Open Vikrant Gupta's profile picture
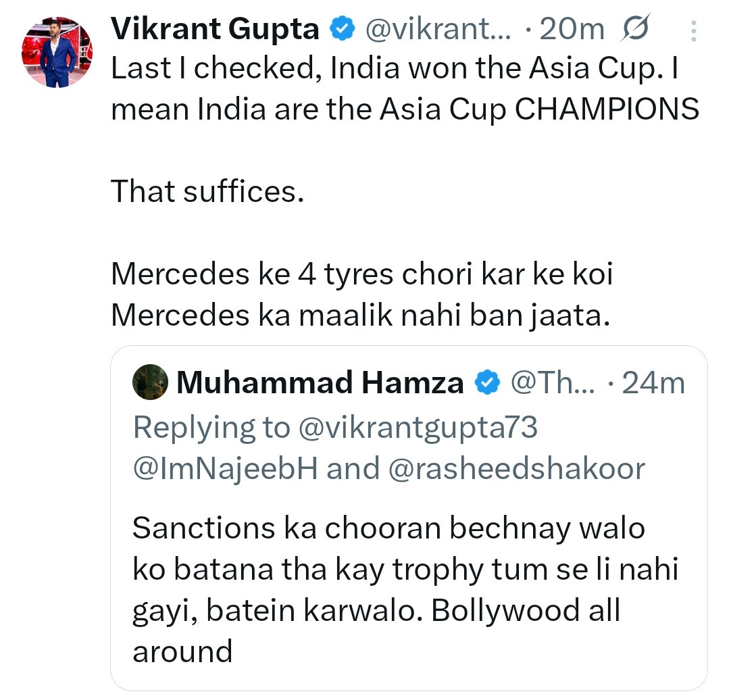This screenshot has height=700, width=729. 57,53
